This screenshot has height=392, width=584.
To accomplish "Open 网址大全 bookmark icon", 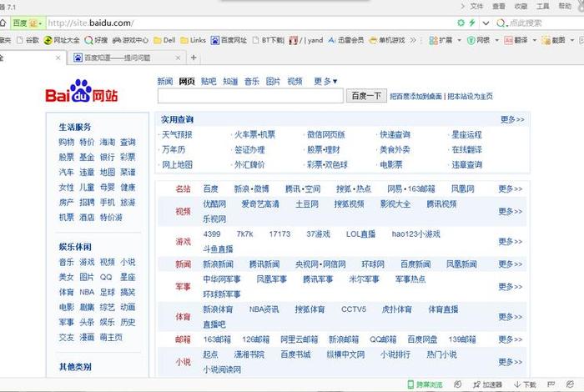I will (x=48, y=40).
